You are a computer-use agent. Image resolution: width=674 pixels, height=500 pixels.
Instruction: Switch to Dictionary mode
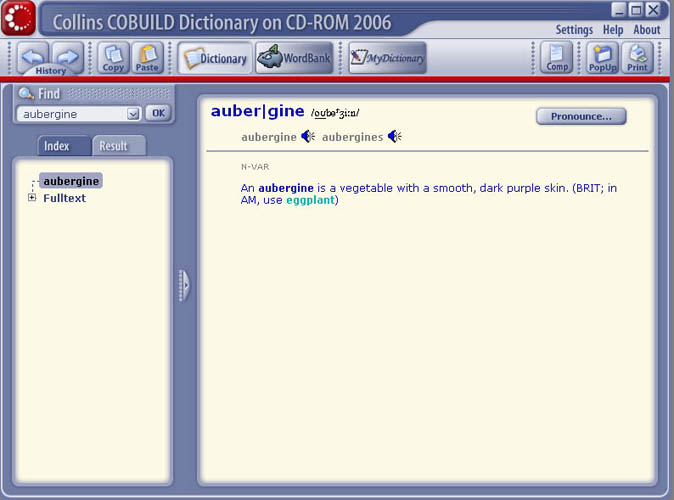tap(215, 58)
